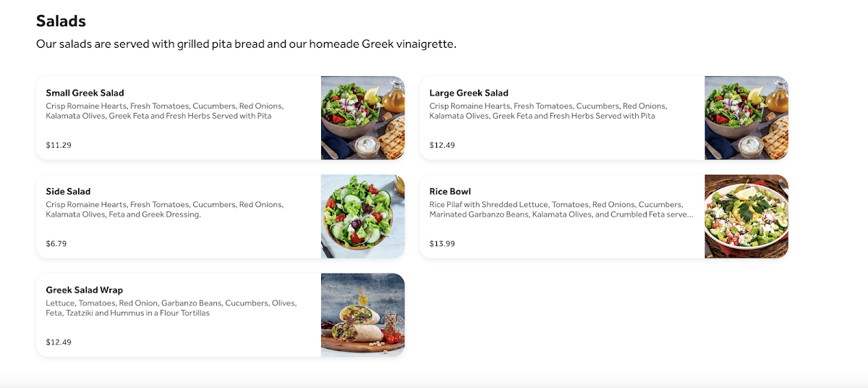Select the Large Greek Salad $12.49 price
868x388 pixels.
point(442,145)
